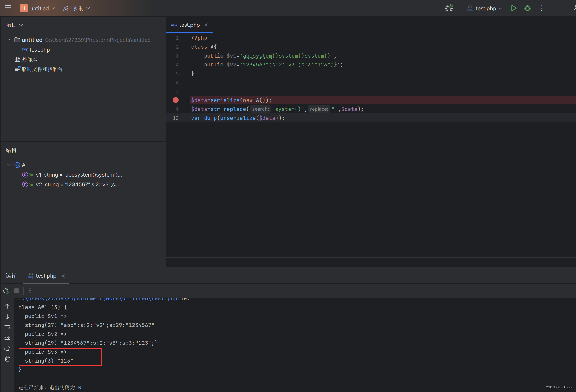Toggle soft-wrap in run console
The image size is (576, 392).
[x=7, y=327]
